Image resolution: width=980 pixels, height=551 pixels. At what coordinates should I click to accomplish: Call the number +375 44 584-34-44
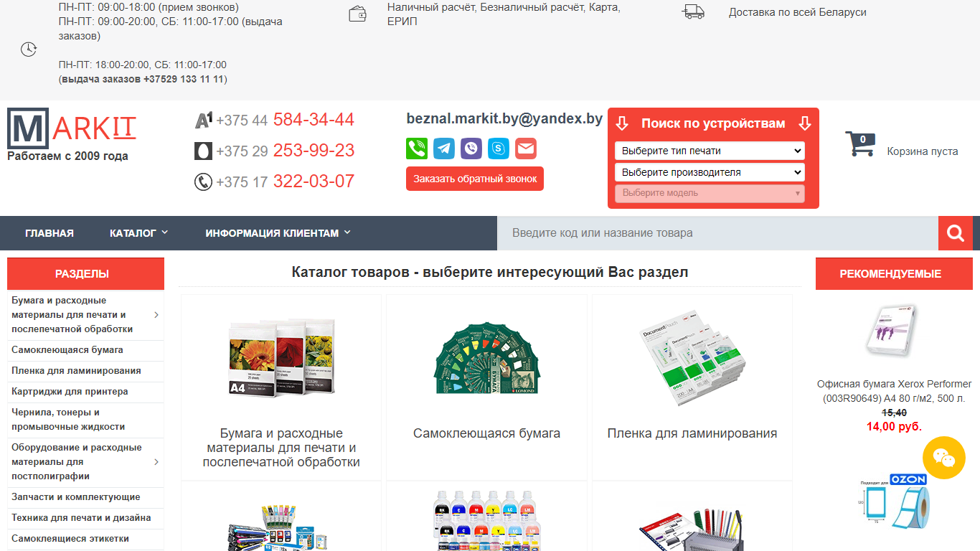[x=285, y=120]
